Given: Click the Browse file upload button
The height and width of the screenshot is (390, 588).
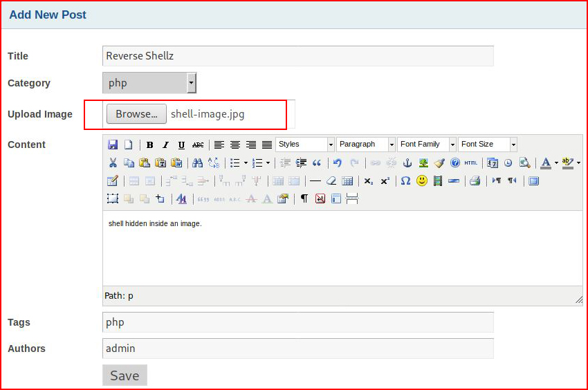Looking at the screenshot, I should (136, 113).
